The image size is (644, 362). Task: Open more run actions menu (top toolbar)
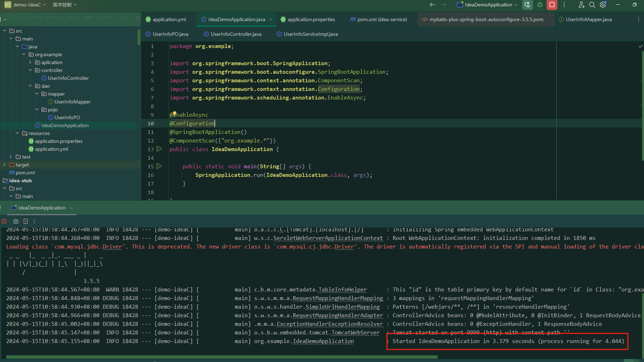point(564,5)
